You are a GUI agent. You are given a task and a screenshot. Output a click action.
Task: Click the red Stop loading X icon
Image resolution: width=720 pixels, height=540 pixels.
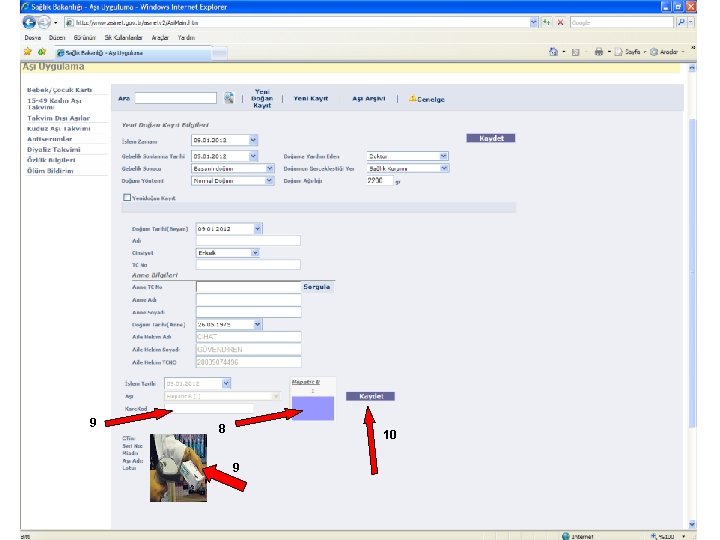[560, 22]
